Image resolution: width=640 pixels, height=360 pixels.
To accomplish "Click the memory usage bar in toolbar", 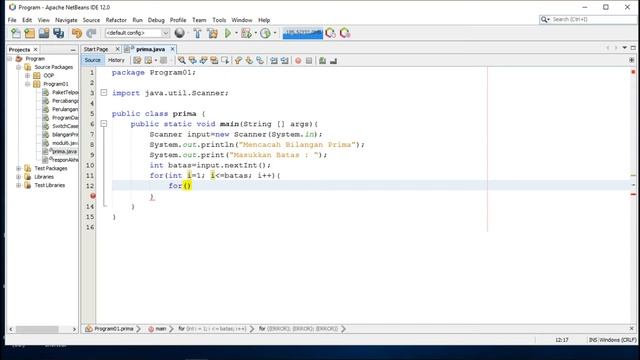I will coord(302,33).
